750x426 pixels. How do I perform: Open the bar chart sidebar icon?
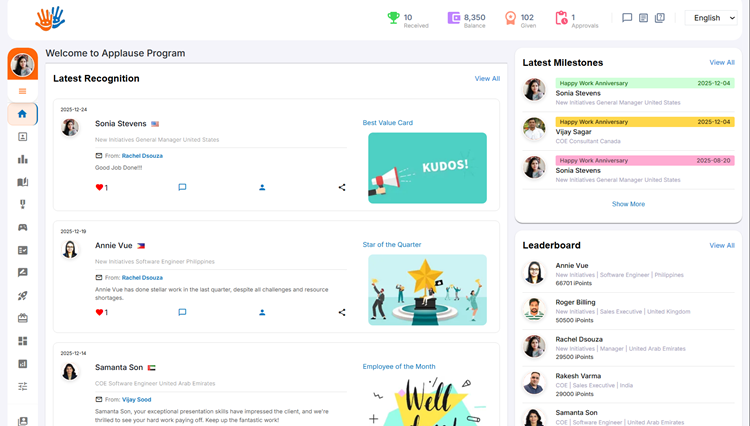[x=22, y=159]
